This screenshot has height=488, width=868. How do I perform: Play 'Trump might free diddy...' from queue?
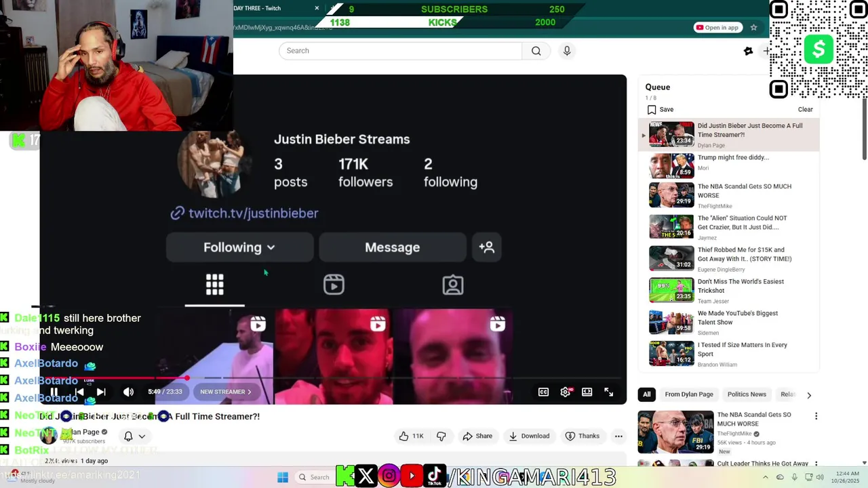click(729, 165)
